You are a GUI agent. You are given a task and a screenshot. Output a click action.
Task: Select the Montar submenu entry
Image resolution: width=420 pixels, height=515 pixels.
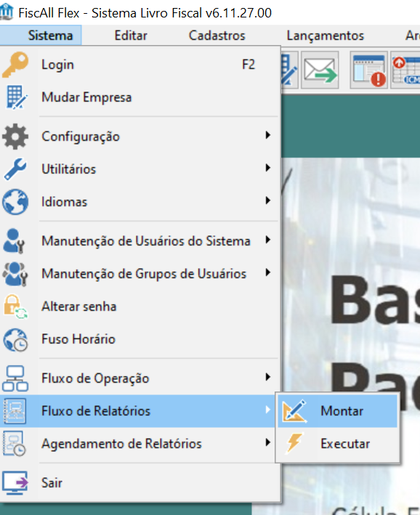click(x=337, y=411)
